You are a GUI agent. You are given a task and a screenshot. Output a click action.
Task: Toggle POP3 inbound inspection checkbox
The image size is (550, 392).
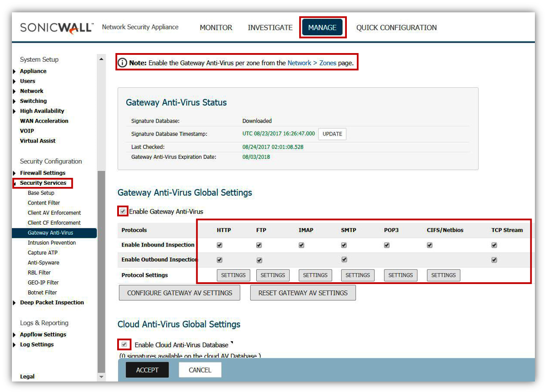tap(387, 245)
